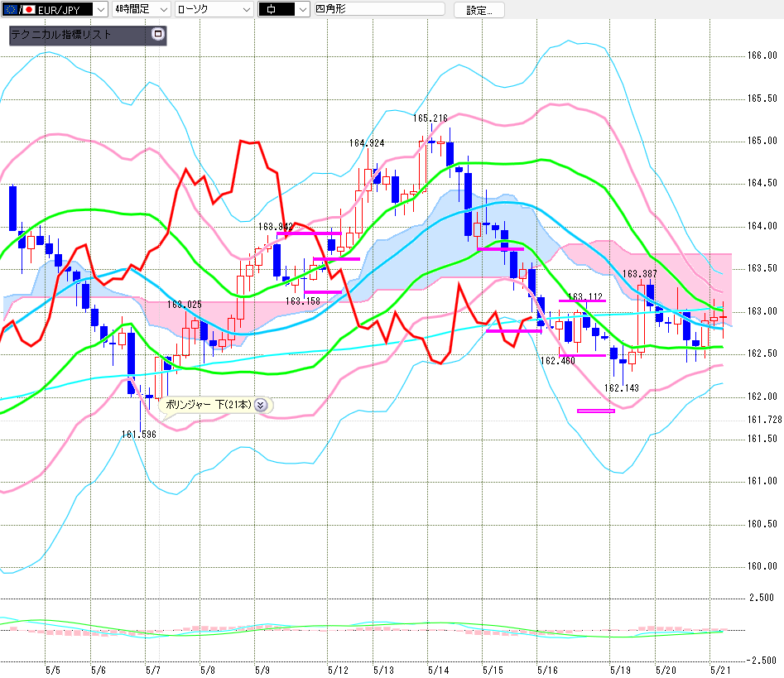The image size is (784, 678).
Task: Click the 5/12 date axis label
Action: point(338,670)
